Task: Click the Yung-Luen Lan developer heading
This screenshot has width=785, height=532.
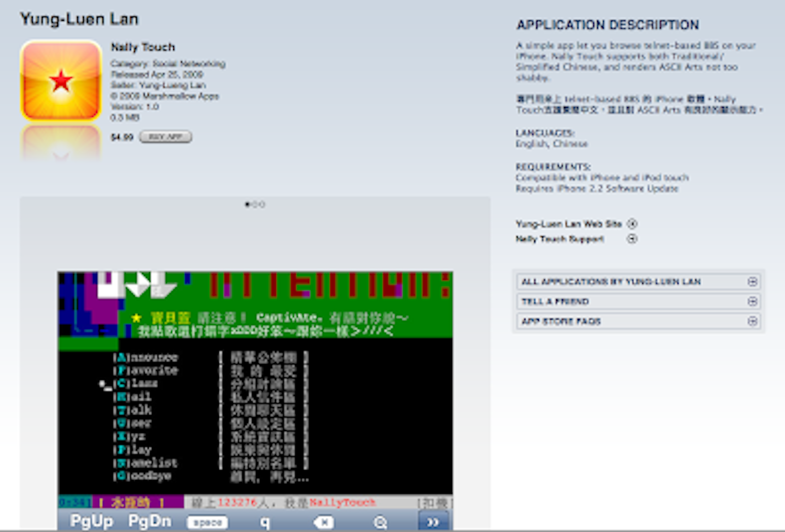Action: [x=79, y=19]
